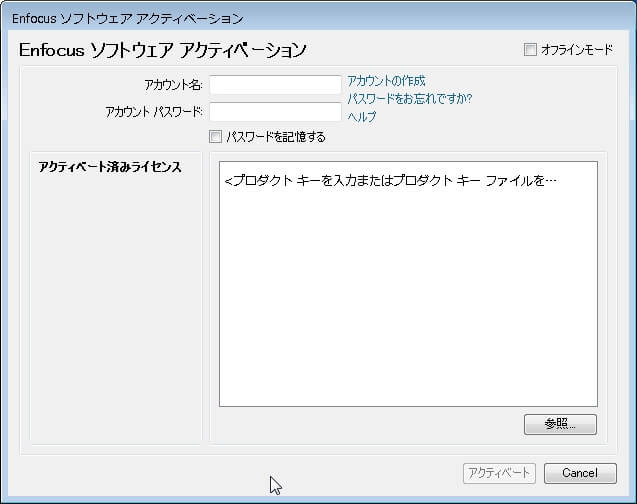Dismiss the dialog with Cancel

pyautogui.click(x=580, y=473)
